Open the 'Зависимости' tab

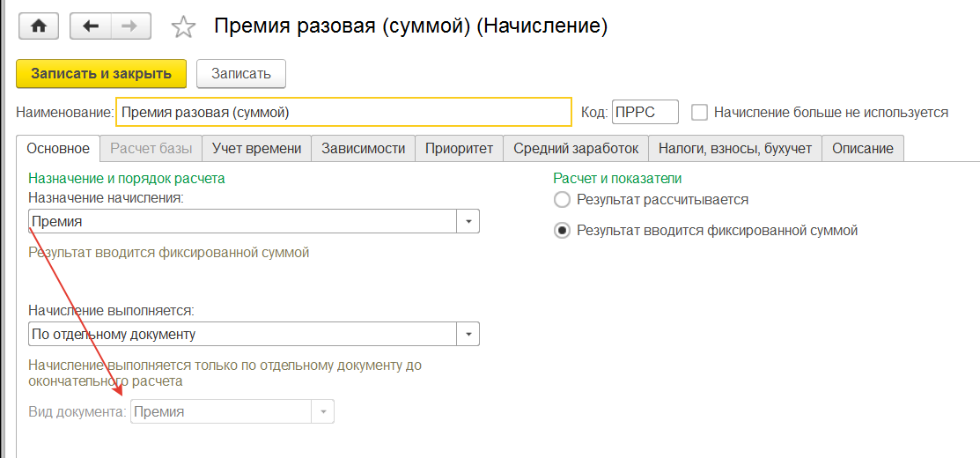[x=363, y=148]
